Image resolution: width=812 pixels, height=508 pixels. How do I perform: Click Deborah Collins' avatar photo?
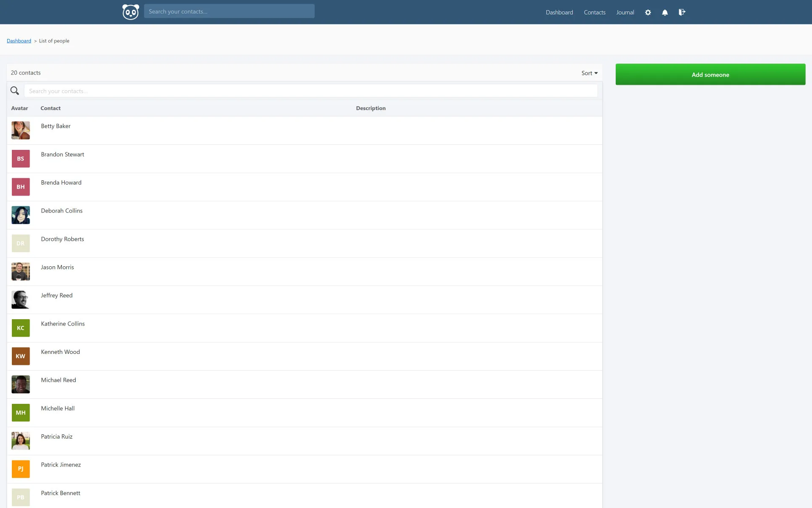(21, 215)
